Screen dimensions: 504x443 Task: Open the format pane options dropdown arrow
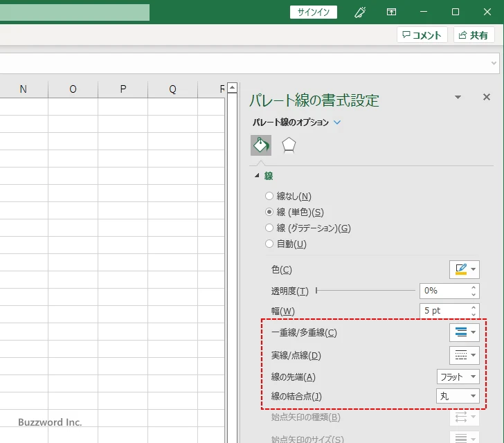click(x=458, y=97)
